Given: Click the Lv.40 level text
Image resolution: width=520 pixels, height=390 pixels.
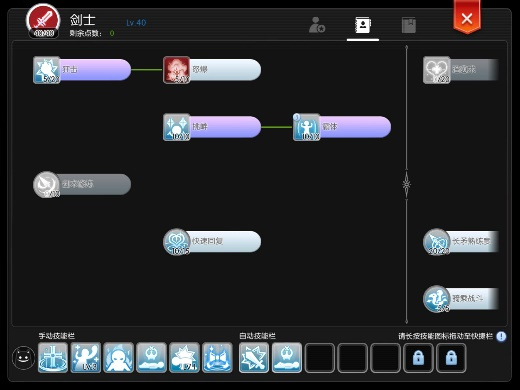Looking at the screenshot, I should pos(136,23).
